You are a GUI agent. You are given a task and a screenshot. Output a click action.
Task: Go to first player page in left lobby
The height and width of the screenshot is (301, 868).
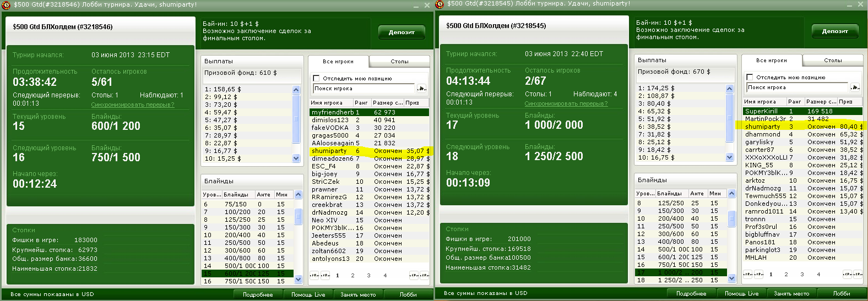[x=313, y=275]
